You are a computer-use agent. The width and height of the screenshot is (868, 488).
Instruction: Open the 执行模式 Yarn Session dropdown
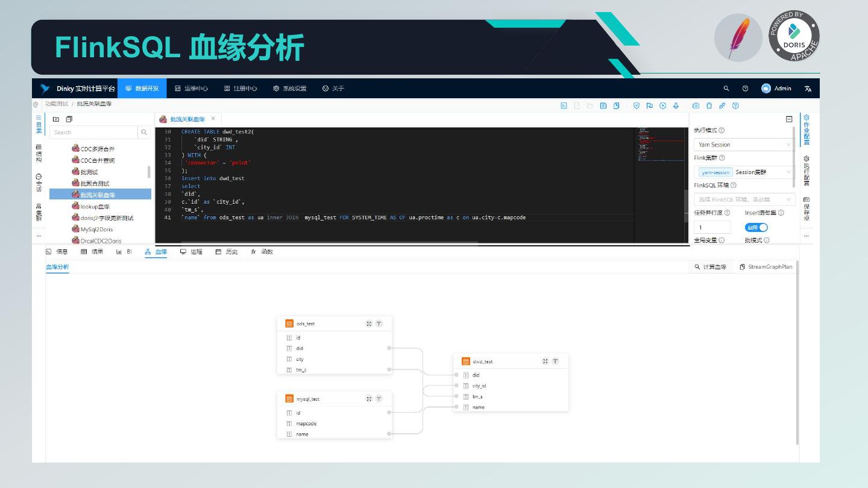point(744,145)
